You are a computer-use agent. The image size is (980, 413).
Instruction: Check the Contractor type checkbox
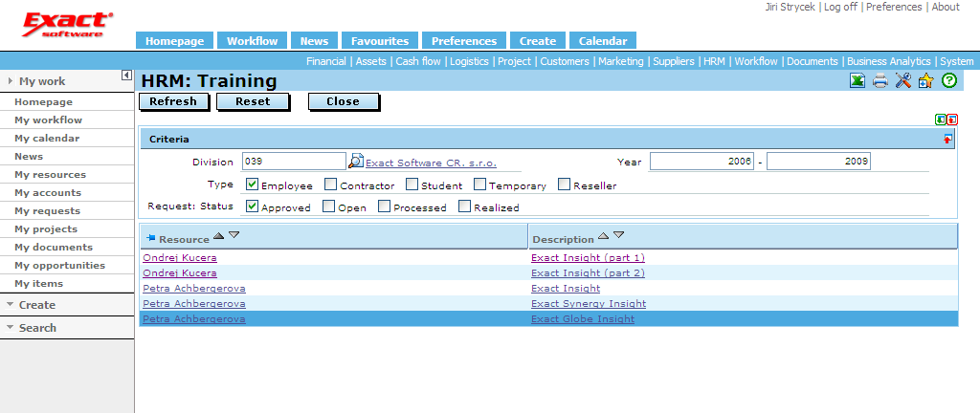pyautogui.click(x=330, y=185)
